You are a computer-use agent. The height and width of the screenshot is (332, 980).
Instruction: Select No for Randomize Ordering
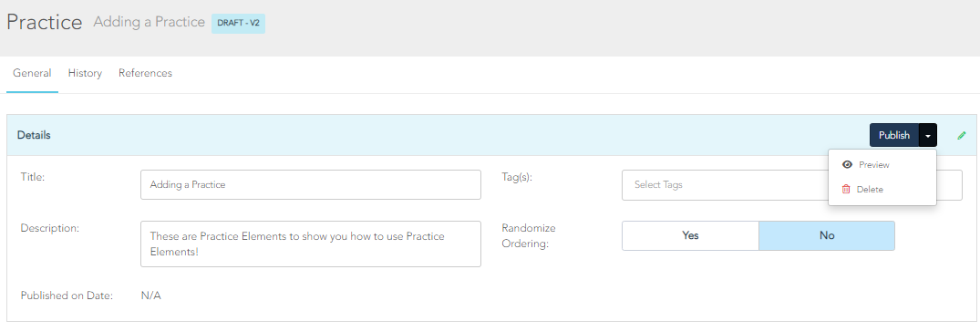(827, 235)
